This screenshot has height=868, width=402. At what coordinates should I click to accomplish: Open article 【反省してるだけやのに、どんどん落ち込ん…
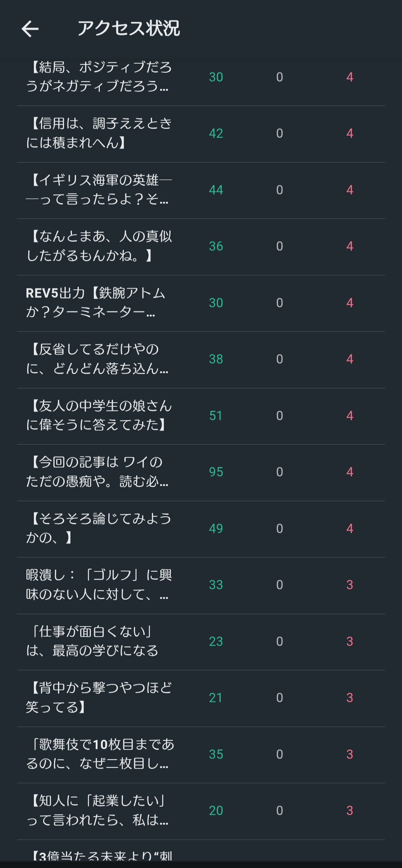(x=98, y=359)
